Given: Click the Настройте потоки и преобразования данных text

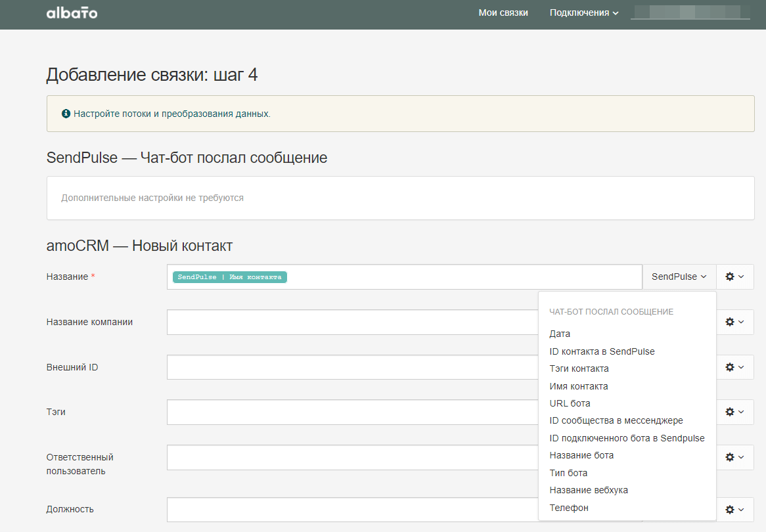Looking at the screenshot, I should click(x=172, y=114).
